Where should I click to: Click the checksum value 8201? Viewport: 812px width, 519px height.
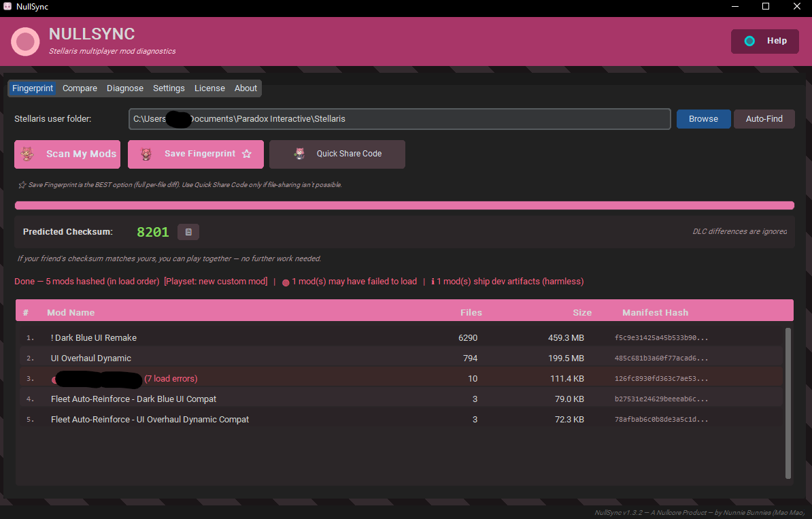pos(153,232)
